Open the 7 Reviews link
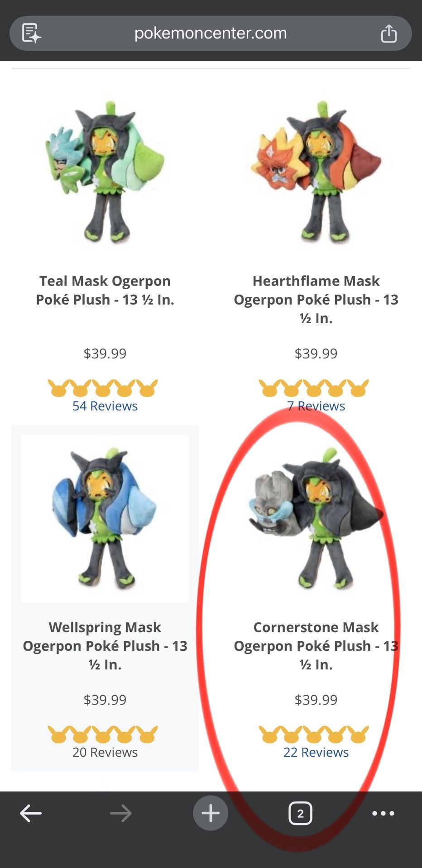Image resolution: width=422 pixels, height=868 pixels. tap(316, 406)
